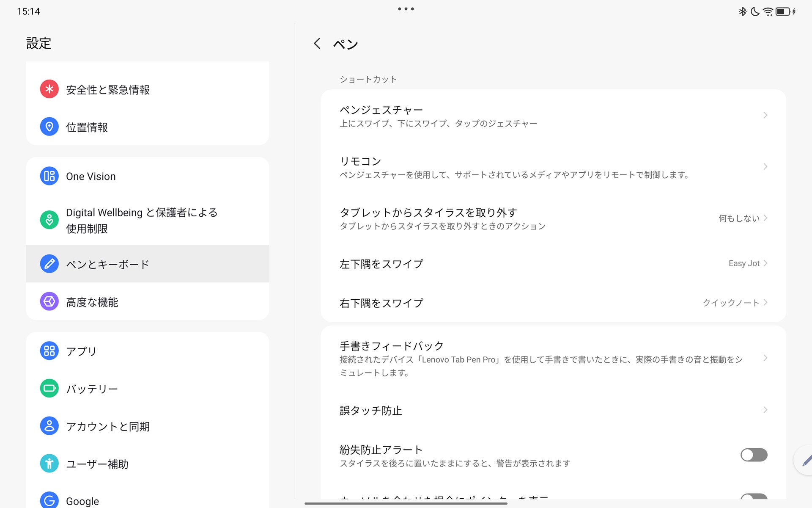
Task: Go back using the ペン page back arrow
Action: pos(317,44)
